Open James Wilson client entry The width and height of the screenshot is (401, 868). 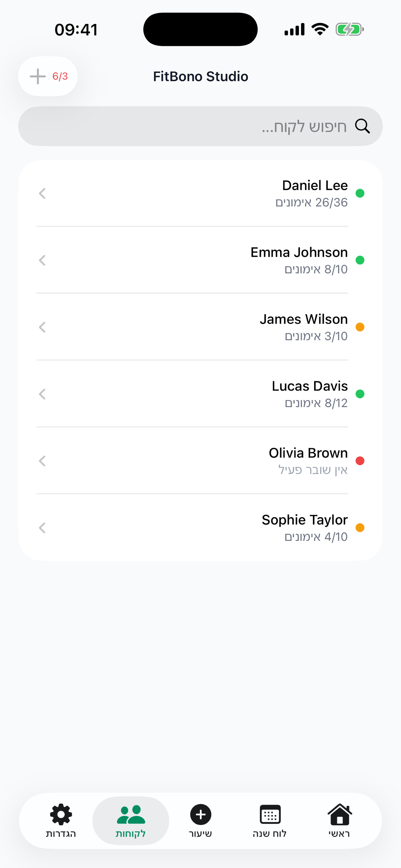(x=303, y=327)
